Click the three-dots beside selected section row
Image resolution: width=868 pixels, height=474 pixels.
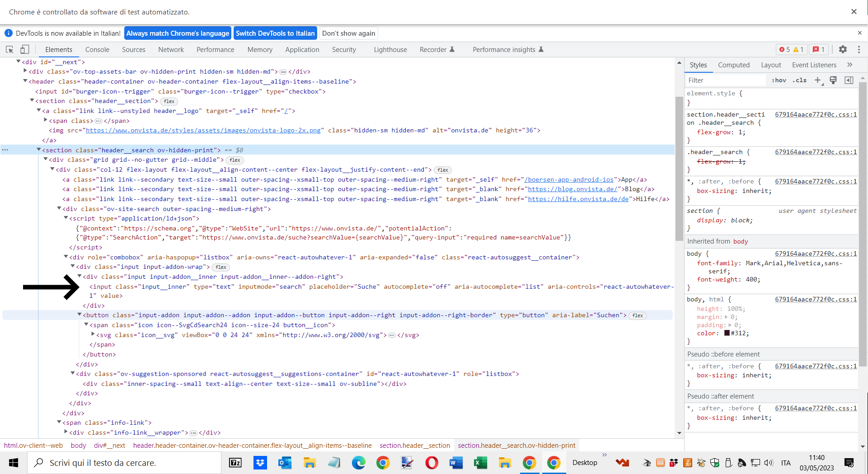(5, 150)
